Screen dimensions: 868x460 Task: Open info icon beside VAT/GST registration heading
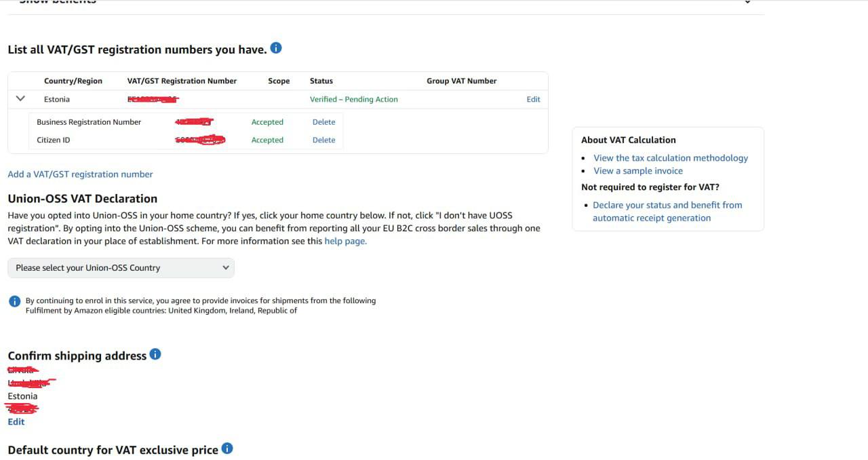(x=275, y=48)
